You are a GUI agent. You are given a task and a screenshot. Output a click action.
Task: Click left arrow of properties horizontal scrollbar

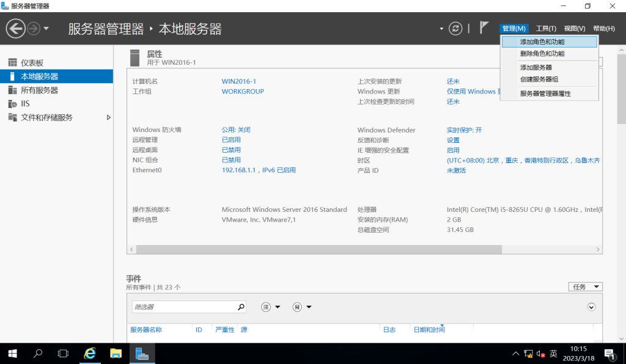coord(132,249)
